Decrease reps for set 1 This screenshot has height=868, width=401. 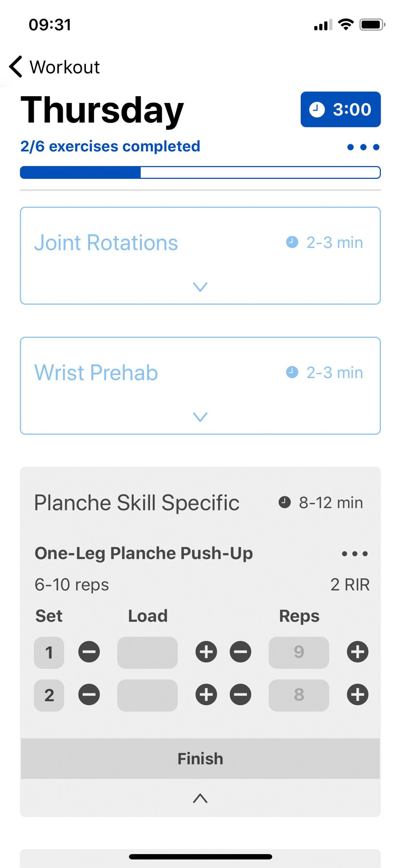[240, 652]
